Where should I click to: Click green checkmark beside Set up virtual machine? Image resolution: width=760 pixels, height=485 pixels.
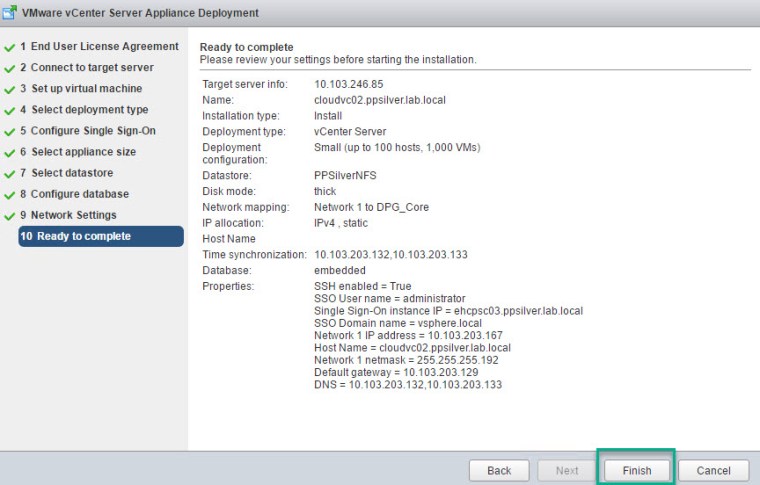10,90
